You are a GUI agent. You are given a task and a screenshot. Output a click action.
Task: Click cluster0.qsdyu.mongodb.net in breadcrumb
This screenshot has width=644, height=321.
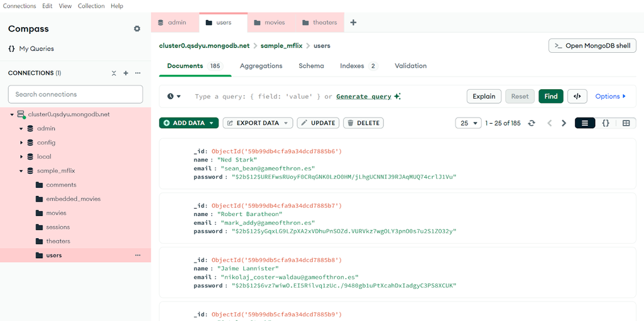[204, 46]
